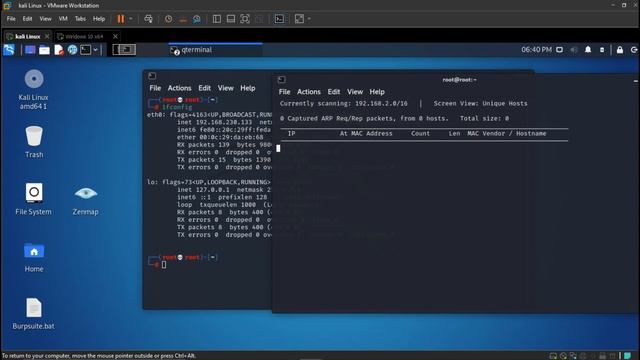Screen dimensions: 640x360
Task: Launch the file manager from the panel
Action: click(x=44, y=50)
